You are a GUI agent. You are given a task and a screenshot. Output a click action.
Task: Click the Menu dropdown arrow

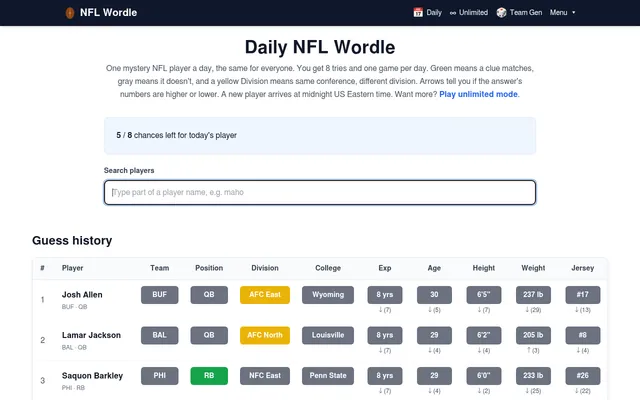point(573,13)
